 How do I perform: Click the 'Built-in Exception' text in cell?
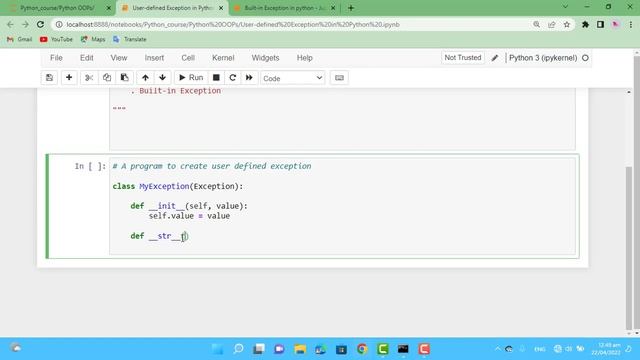click(180, 91)
